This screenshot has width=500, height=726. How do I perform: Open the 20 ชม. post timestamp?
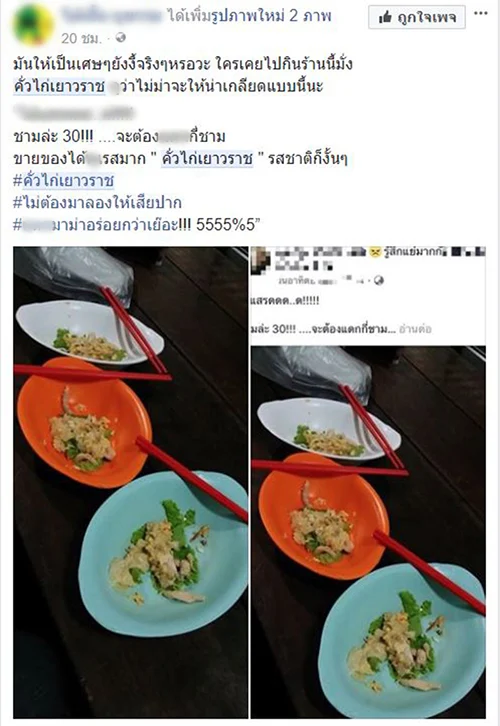click(81, 38)
